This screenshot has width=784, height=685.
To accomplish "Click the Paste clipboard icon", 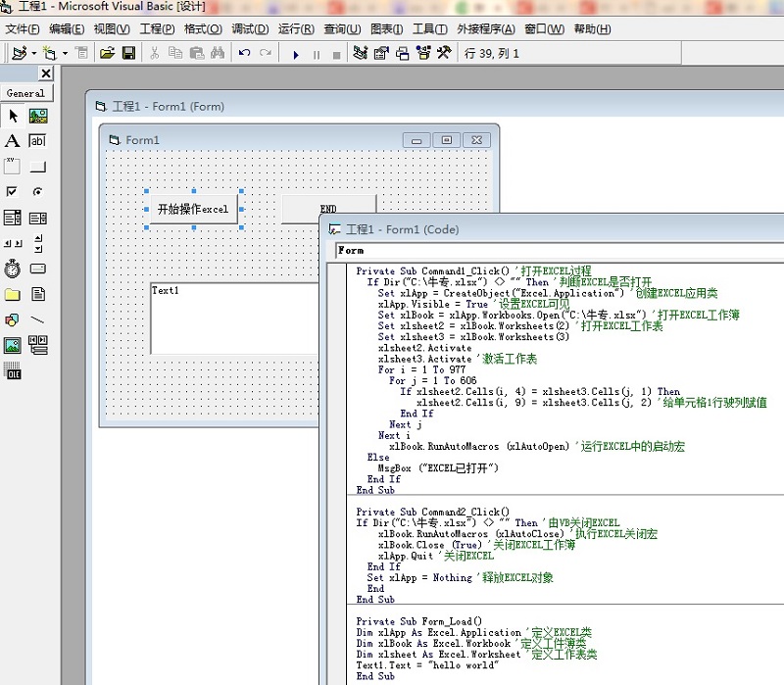I will pyautogui.click(x=197, y=53).
